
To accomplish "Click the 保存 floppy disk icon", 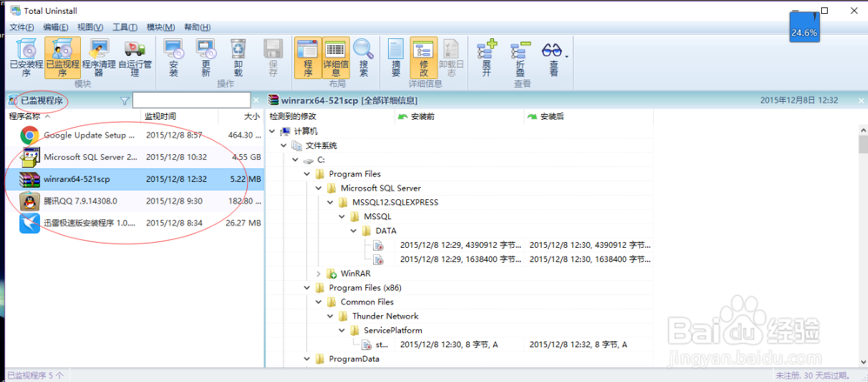I will (273, 57).
